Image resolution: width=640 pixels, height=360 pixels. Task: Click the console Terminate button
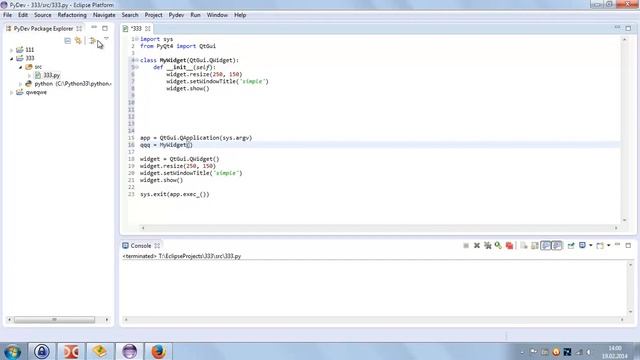466,246
